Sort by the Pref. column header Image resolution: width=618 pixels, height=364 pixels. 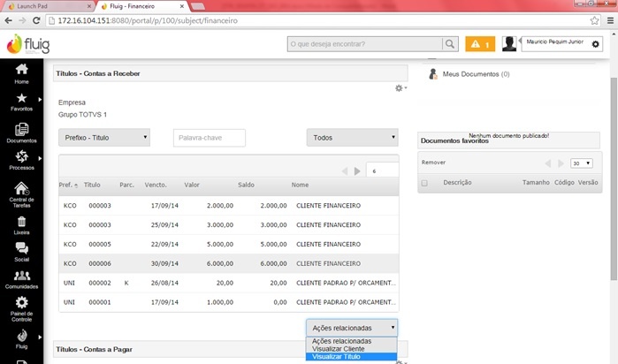[68, 185]
